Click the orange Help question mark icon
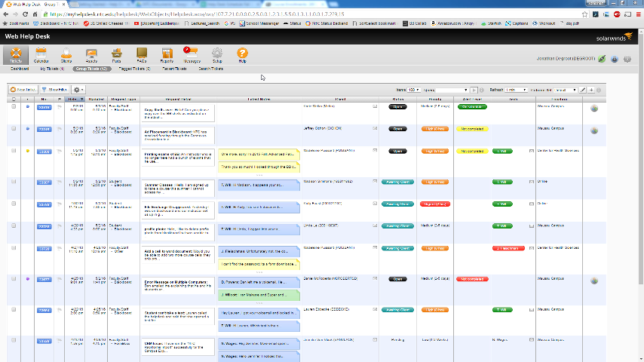The height and width of the screenshot is (362, 644). pos(242,54)
